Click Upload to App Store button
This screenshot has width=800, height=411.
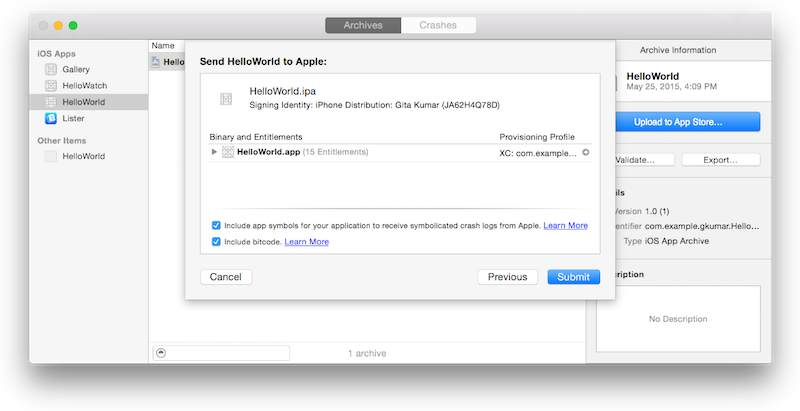[687, 122]
